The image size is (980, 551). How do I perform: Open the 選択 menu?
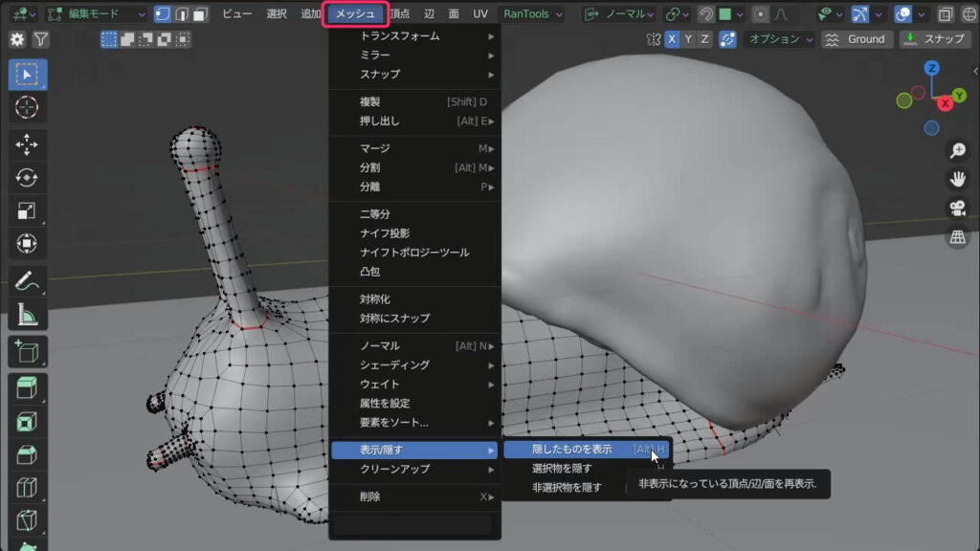point(277,13)
